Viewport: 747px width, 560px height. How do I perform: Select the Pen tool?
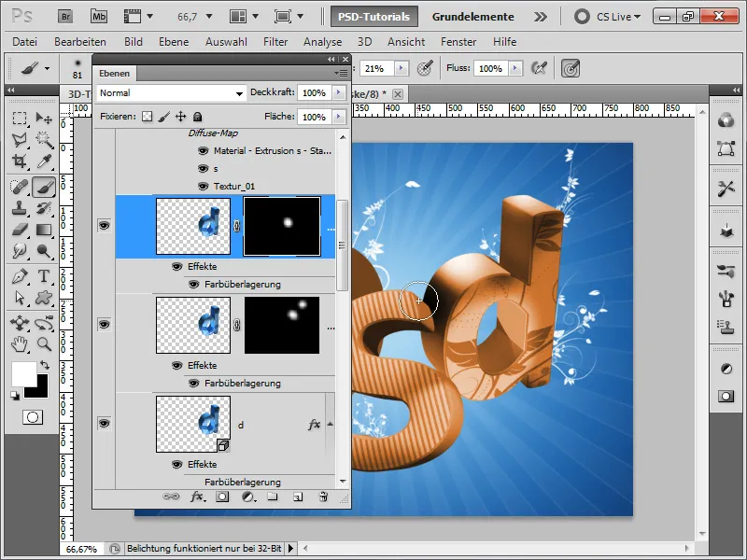pyautogui.click(x=19, y=276)
